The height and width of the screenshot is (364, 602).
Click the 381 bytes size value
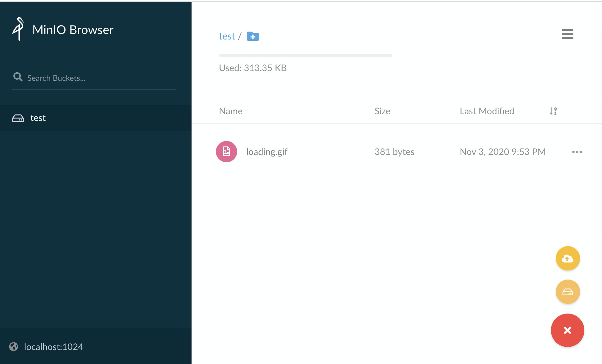(394, 152)
